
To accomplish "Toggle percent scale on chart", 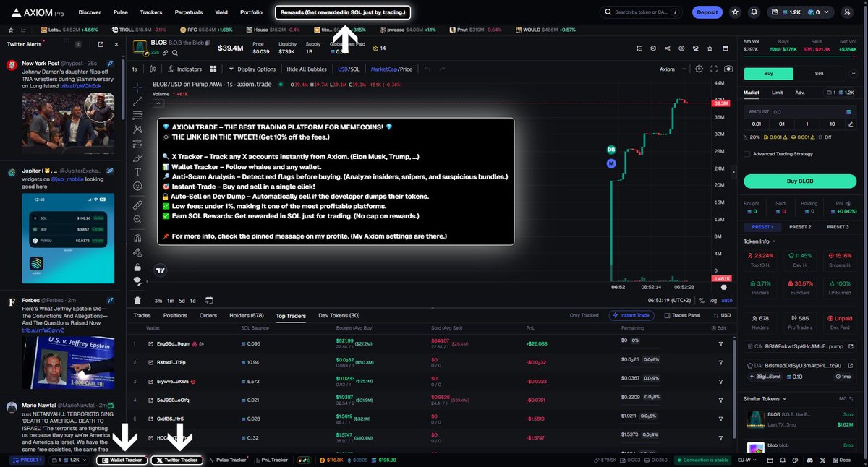I will click(x=702, y=300).
